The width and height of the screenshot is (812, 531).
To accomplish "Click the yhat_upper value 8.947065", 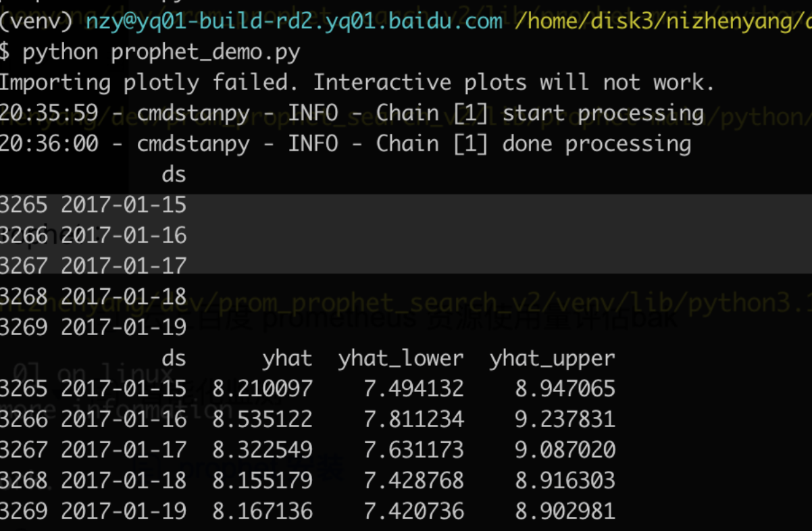I will [565, 388].
